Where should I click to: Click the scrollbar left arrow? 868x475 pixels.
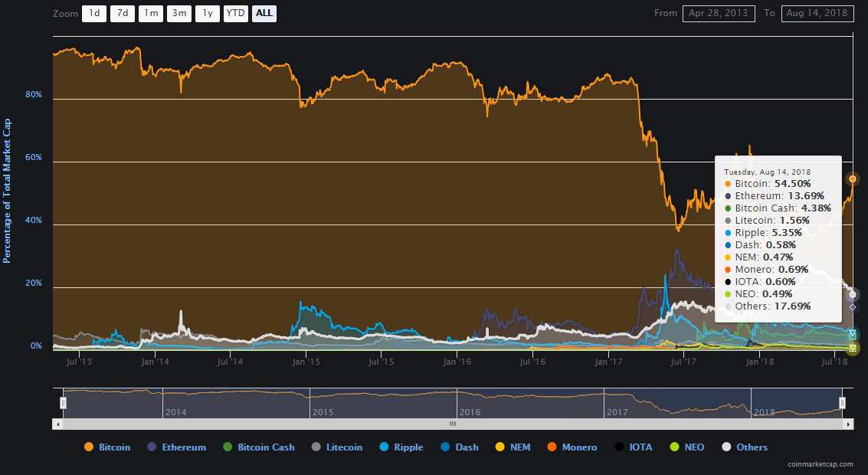[x=57, y=424]
